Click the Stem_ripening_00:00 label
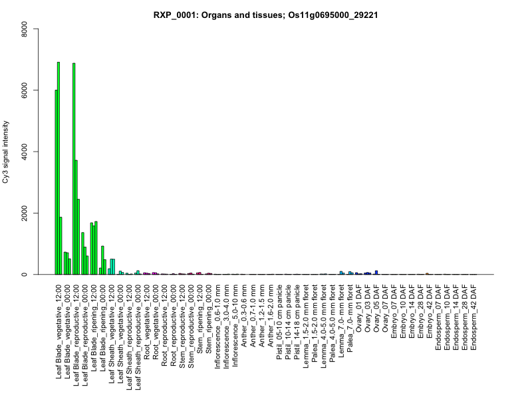 click(208, 319)
